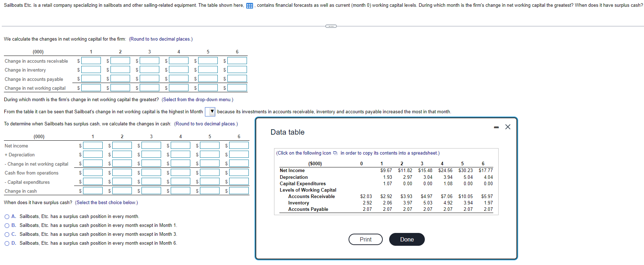This screenshot has width=644, height=265.
Task: Click Change in inventory month 5 field
Action: click(208, 69)
